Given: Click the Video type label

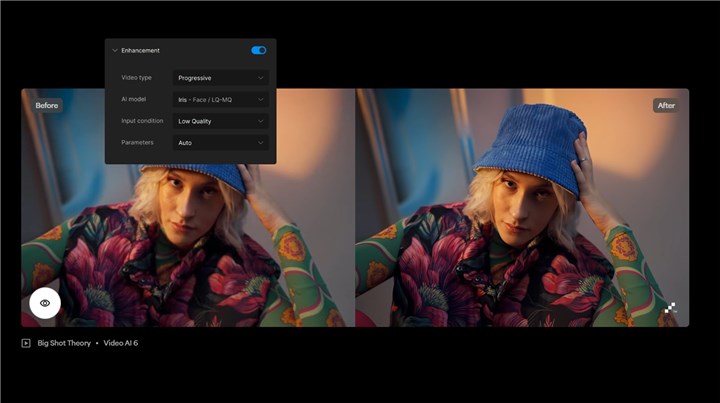Looking at the screenshot, I should 137,77.
